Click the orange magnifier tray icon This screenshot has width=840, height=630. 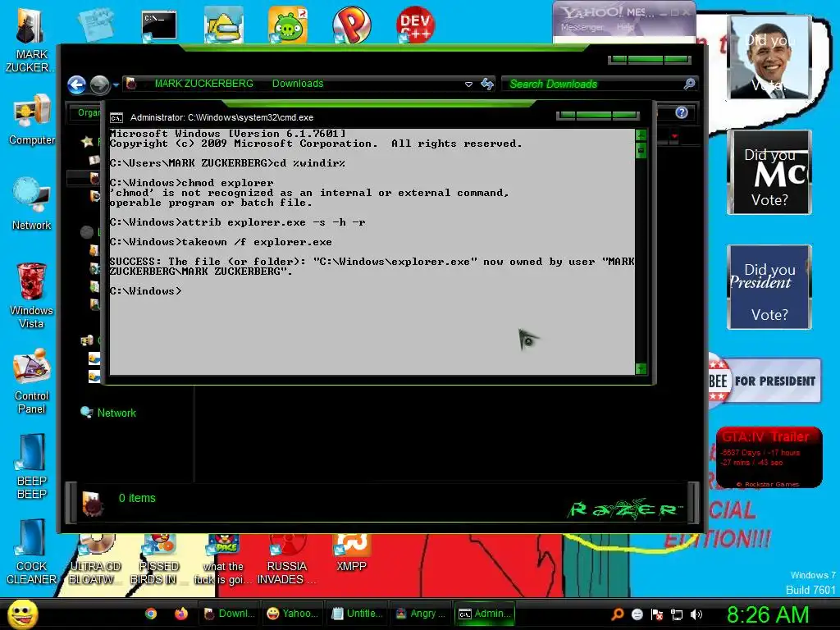pos(617,614)
